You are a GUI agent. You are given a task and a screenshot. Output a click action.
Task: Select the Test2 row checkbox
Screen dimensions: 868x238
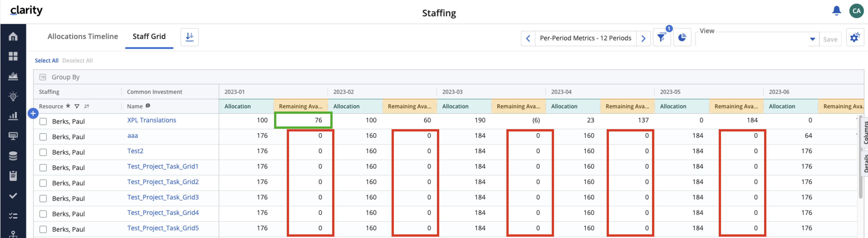[x=43, y=153]
